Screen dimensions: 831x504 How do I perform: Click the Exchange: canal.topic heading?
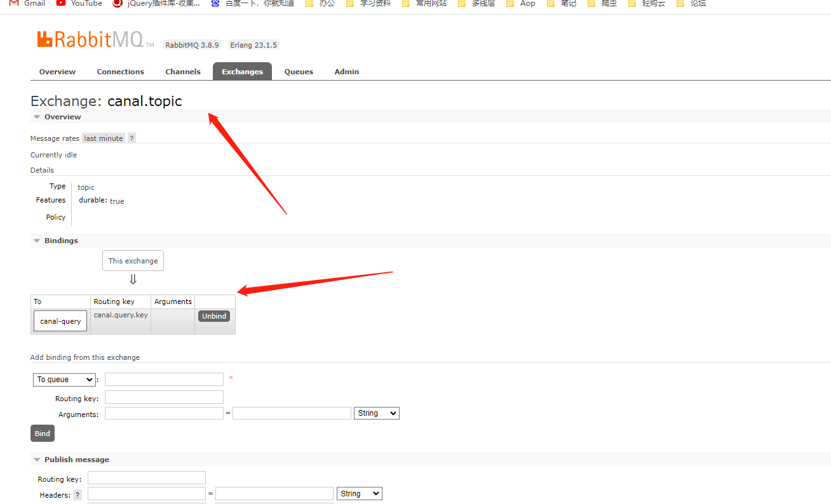pyautogui.click(x=106, y=101)
